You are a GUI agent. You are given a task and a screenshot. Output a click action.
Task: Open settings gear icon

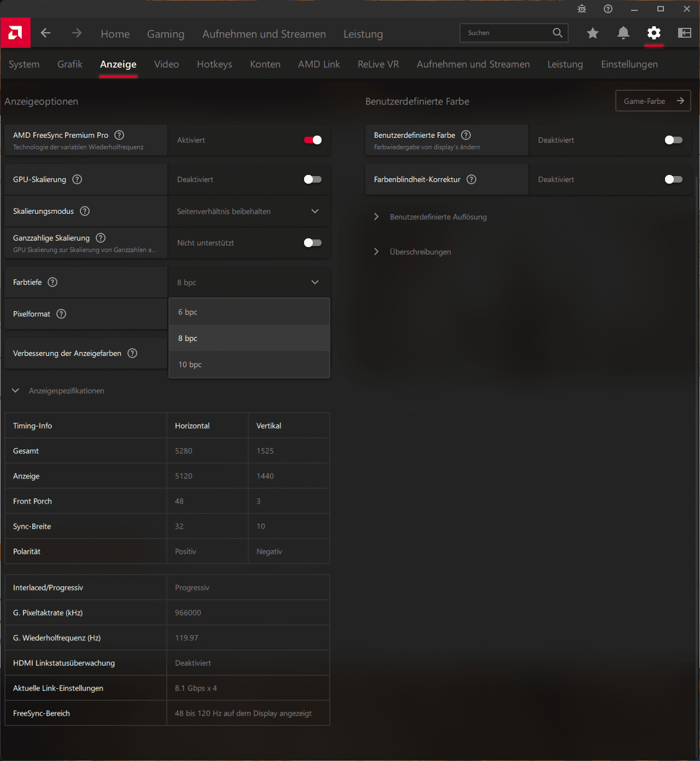click(654, 33)
